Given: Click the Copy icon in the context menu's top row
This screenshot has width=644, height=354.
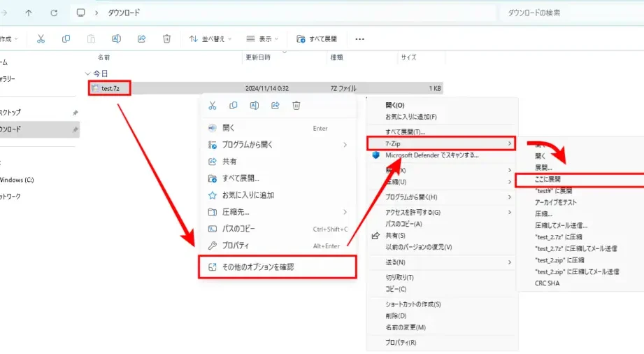Looking at the screenshot, I should point(234,106).
